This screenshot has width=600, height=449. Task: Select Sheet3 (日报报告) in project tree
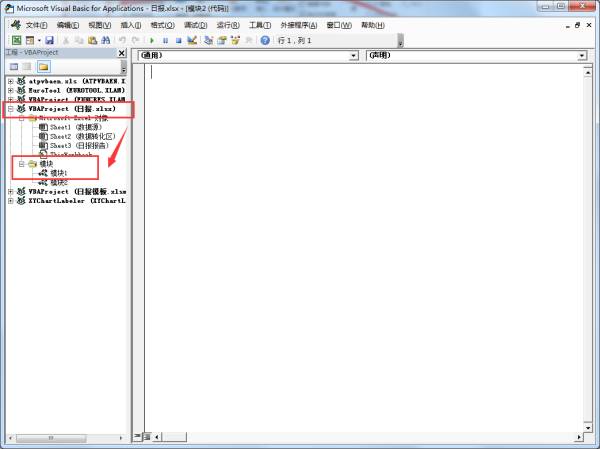coord(74,145)
